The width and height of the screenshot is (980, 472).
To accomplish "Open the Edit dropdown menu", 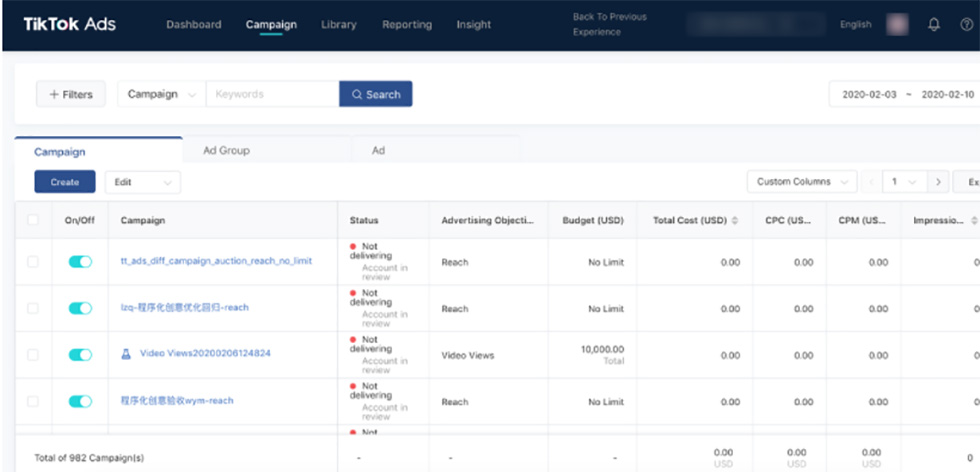I will point(142,182).
